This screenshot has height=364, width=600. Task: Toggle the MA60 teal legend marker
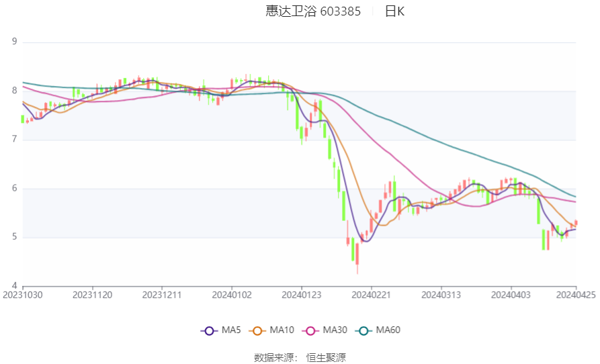click(363, 330)
